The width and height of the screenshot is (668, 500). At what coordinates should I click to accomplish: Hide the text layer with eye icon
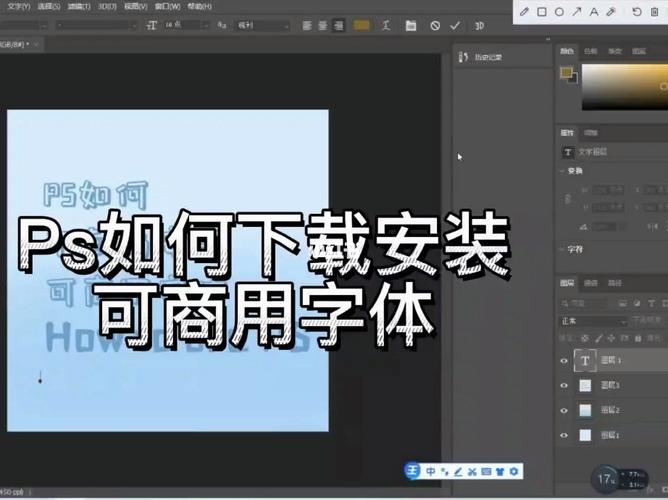click(x=564, y=361)
